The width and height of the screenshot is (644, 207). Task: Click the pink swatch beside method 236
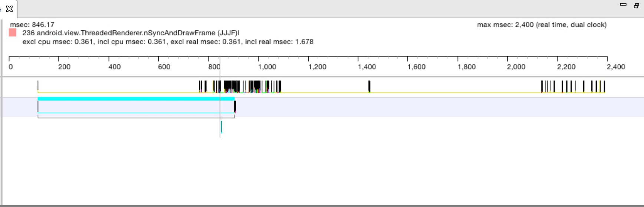13,33
